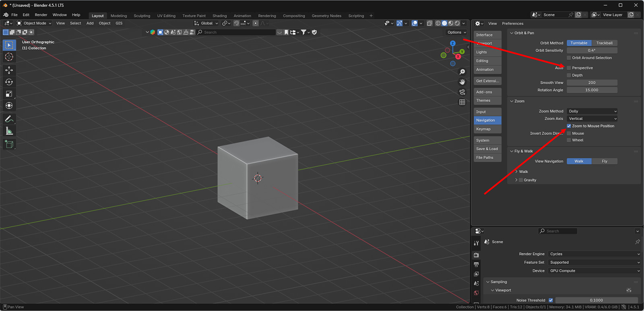Click the Add Cube tool icon
Screen dimensions: 644x311
click(x=9, y=144)
